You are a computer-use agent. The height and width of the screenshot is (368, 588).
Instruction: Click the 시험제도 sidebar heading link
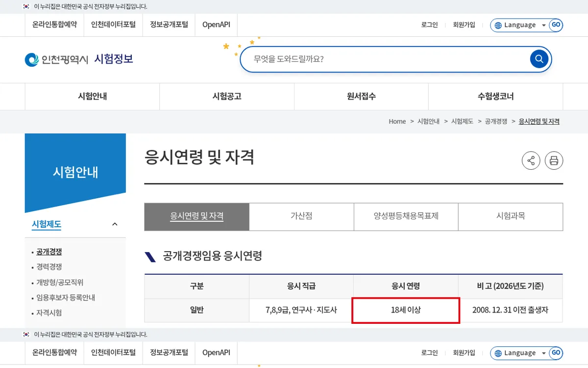pos(47,225)
